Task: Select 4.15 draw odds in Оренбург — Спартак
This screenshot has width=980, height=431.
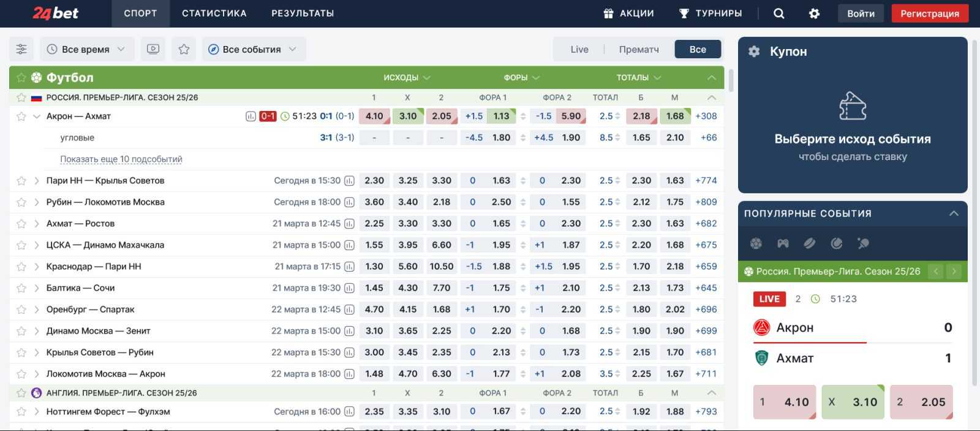Action: pyautogui.click(x=408, y=309)
